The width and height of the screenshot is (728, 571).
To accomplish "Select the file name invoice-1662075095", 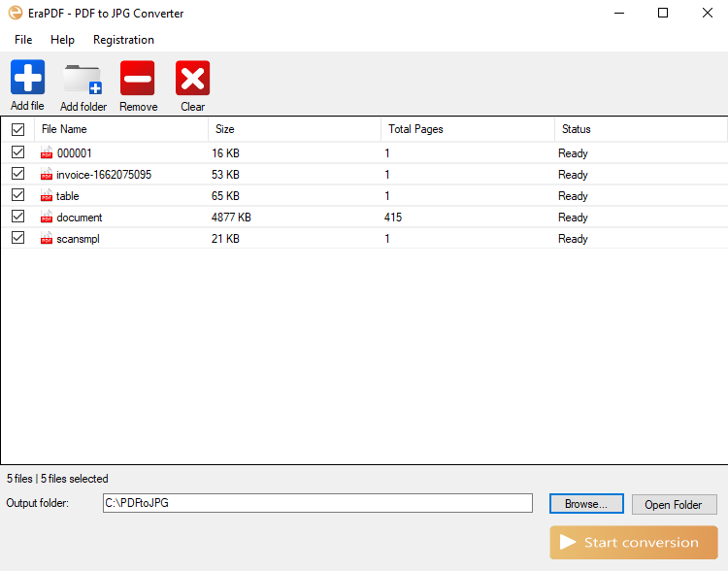I will 104,174.
